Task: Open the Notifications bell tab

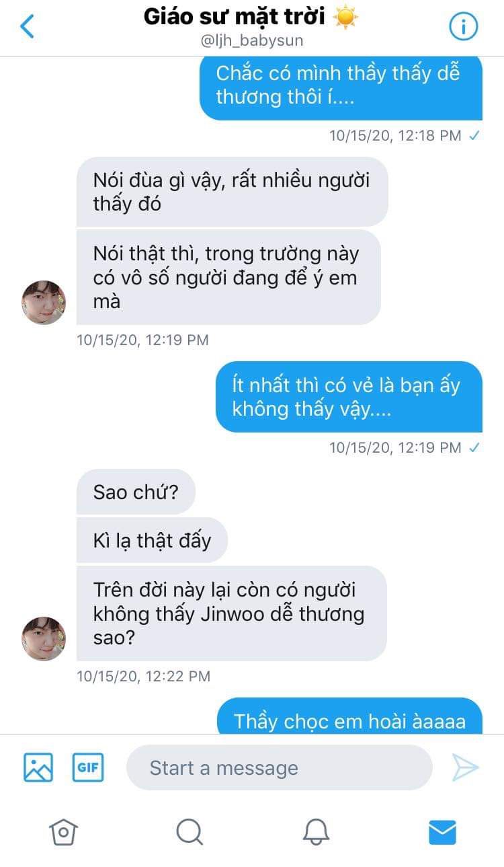Action: click(316, 833)
